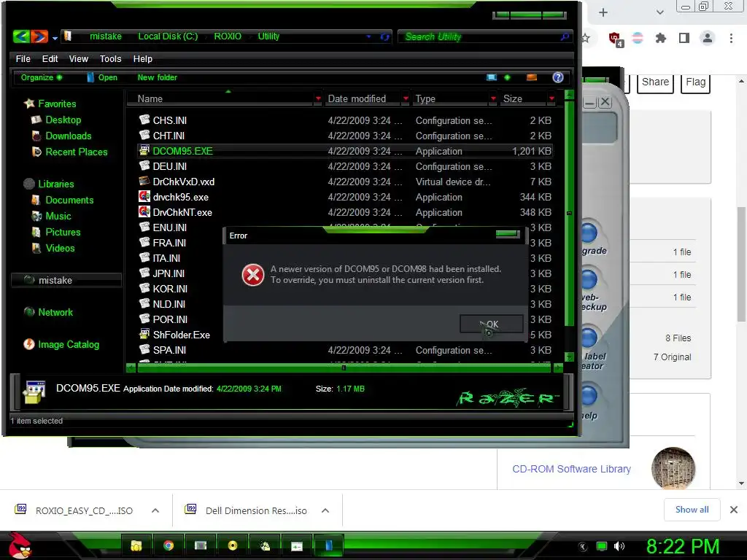Click the address bar history dropdown arrow
The image size is (747, 560).
click(368, 36)
